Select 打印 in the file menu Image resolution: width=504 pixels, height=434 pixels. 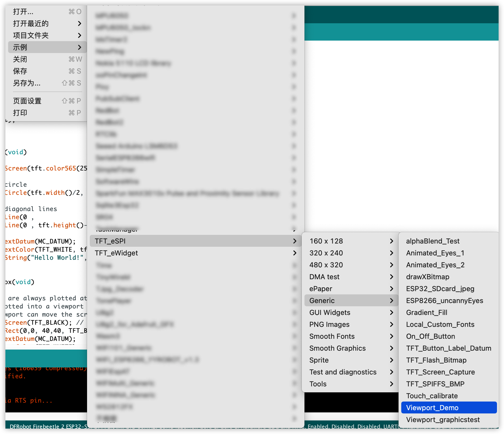tap(47, 113)
